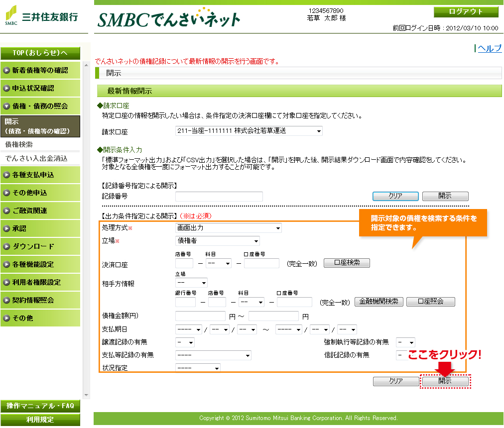Image resolution: width=504 pixels, height=428 pixels.
Task: Open the 各種支払申込 menu
Action: pyautogui.click(x=40, y=175)
